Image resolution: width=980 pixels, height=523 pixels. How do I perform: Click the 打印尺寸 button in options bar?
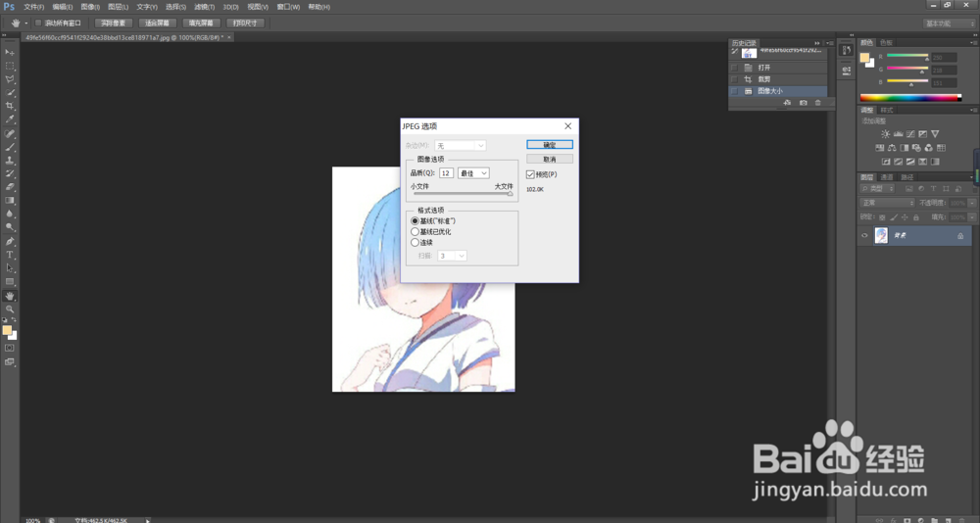click(246, 24)
